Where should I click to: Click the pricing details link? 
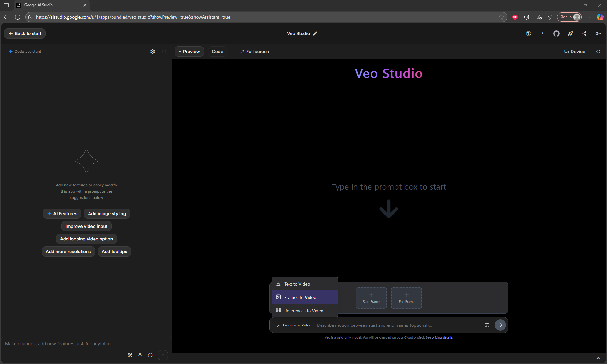click(442, 337)
